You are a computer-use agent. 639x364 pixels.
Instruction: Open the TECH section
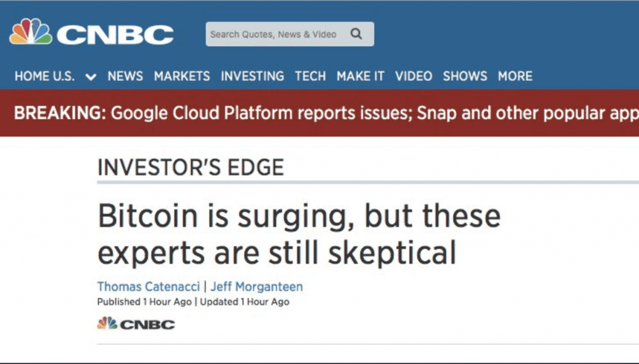[x=310, y=76]
